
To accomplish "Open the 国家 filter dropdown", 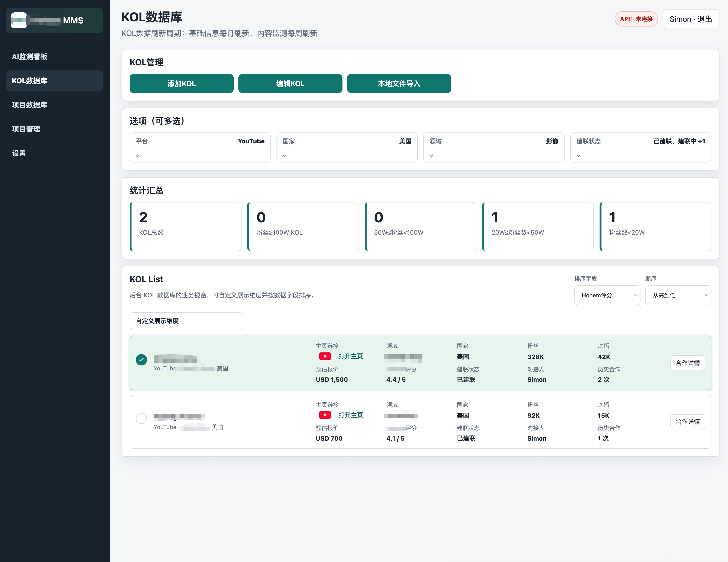I will [x=347, y=147].
